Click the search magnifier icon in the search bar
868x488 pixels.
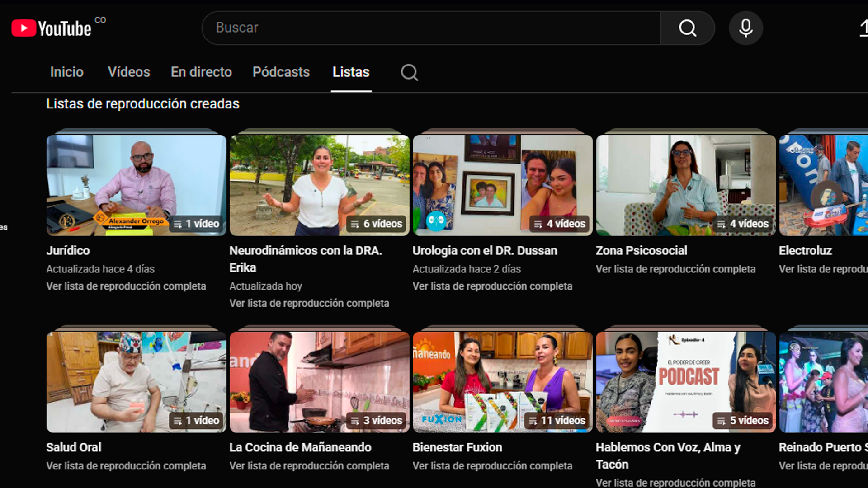coord(686,28)
